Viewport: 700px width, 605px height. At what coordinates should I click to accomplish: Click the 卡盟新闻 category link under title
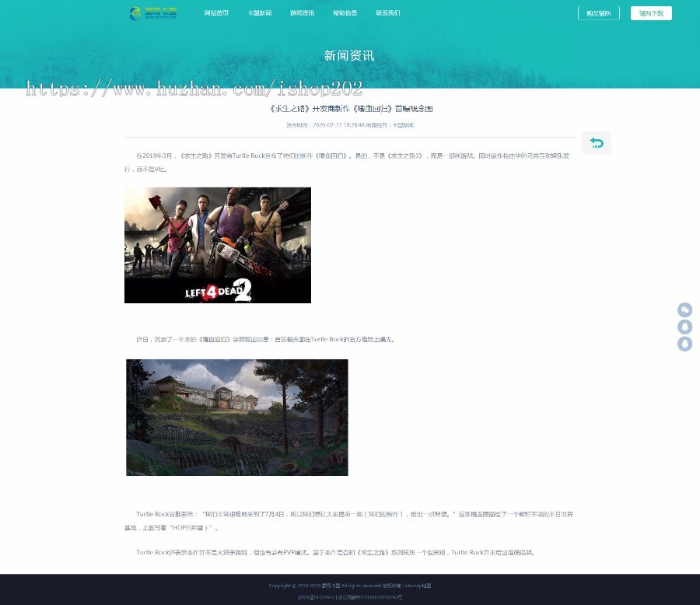pyautogui.click(x=403, y=124)
